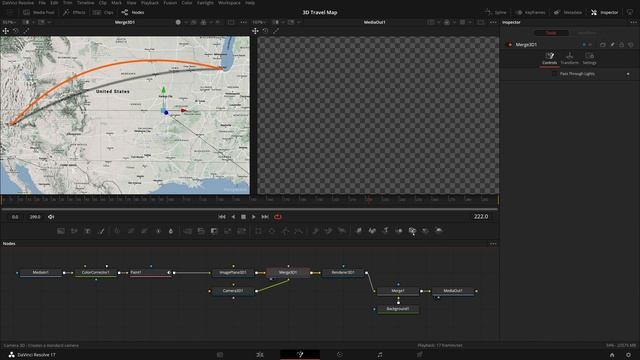This screenshot has width=640, height=360.
Task: Open Inspector panel options menu
Action: point(633,22)
